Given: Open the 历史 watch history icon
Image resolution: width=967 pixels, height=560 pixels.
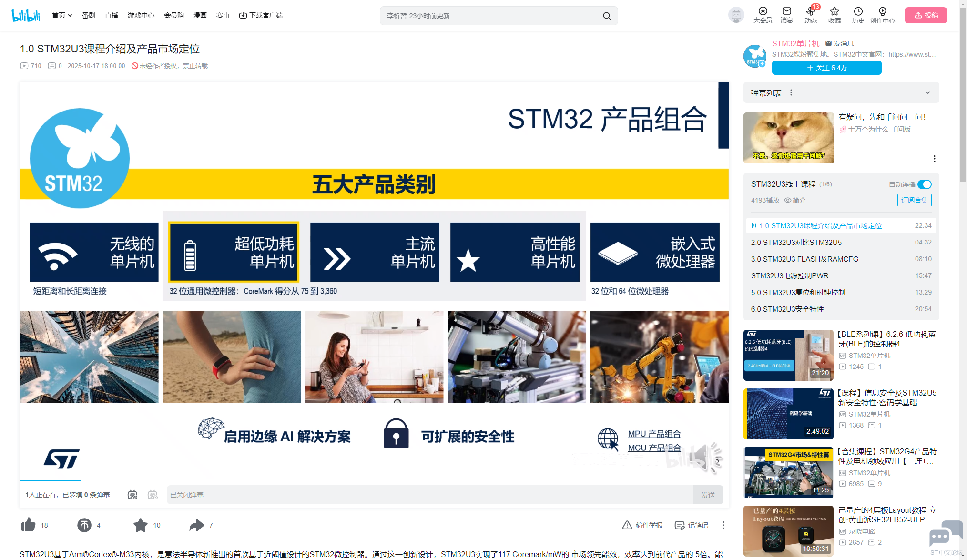Looking at the screenshot, I should pyautogui.click(x=858, y=15).
